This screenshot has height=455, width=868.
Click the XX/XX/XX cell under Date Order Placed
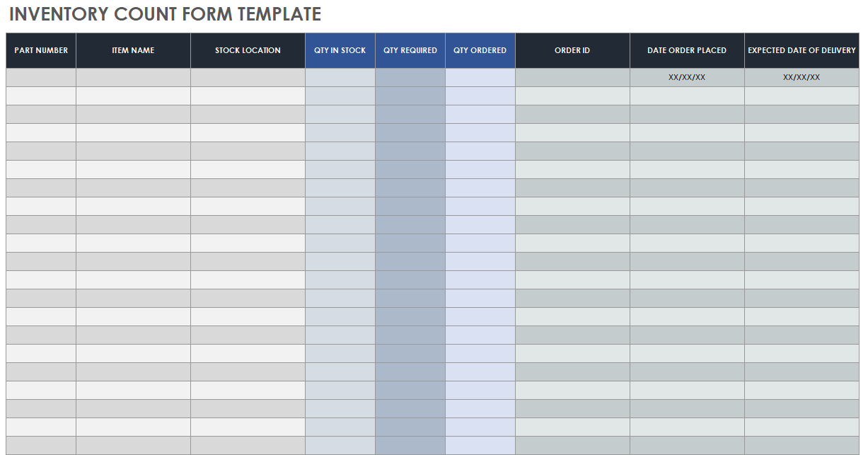click(687, 78)
